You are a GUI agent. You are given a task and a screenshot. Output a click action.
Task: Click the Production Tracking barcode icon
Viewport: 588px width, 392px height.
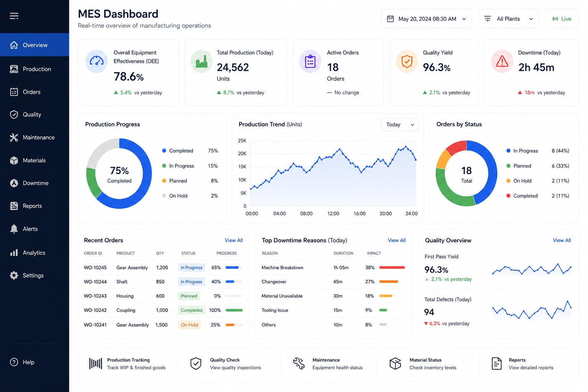coord(95,364)
